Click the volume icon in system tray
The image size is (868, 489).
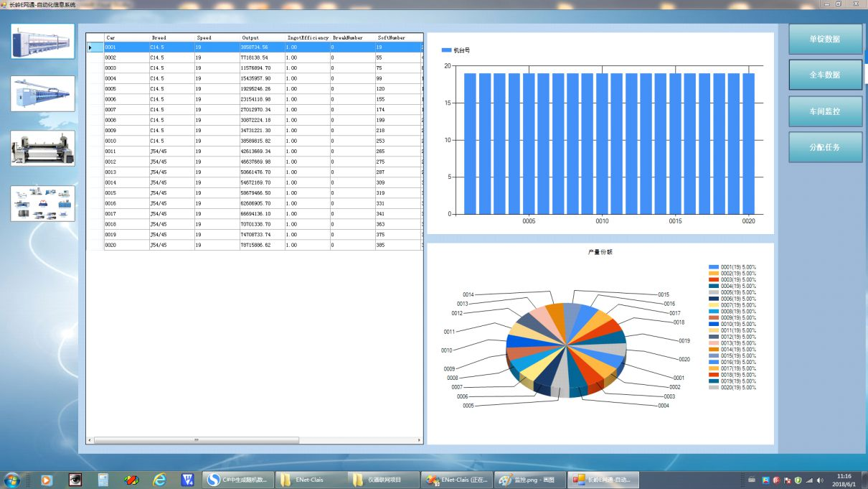click(820, 480)
